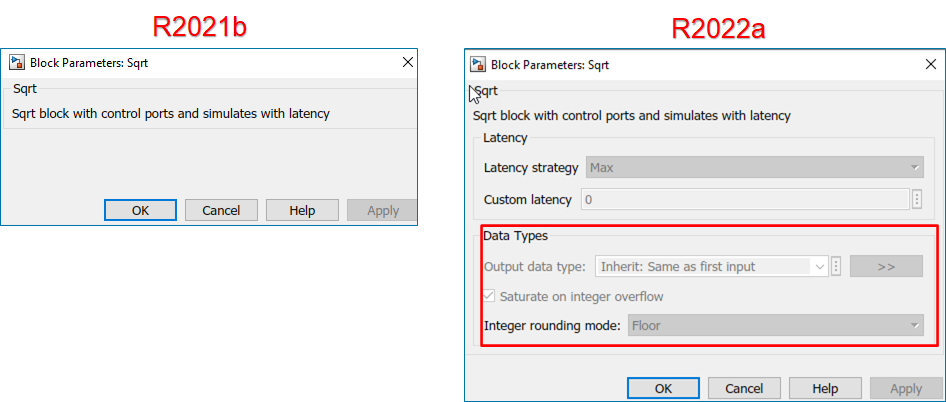Show data type assistant with >> button
Screen dimensions: 946x402
pyautogui.click(x=886, y=267)
